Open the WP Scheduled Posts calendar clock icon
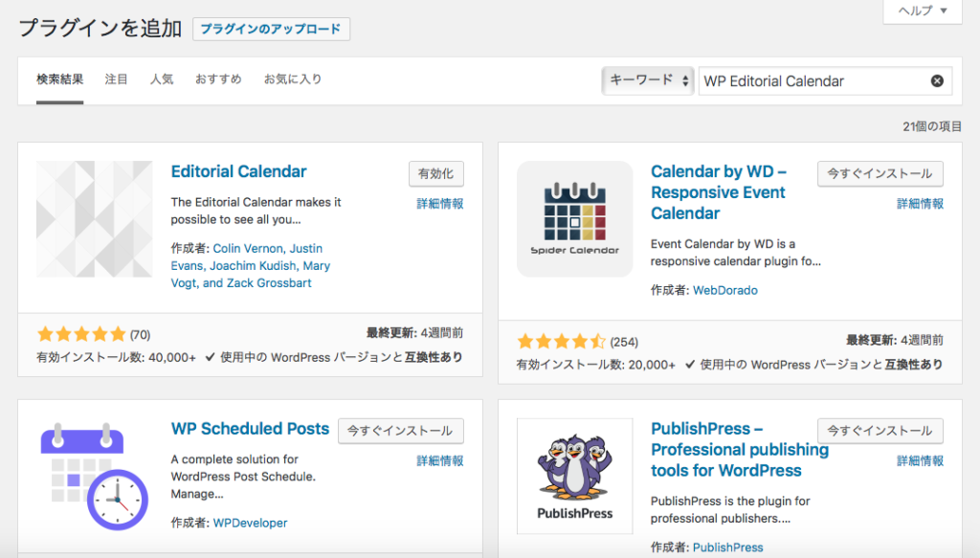The width and height of the screenshot is (980, 558). (95, 476)
